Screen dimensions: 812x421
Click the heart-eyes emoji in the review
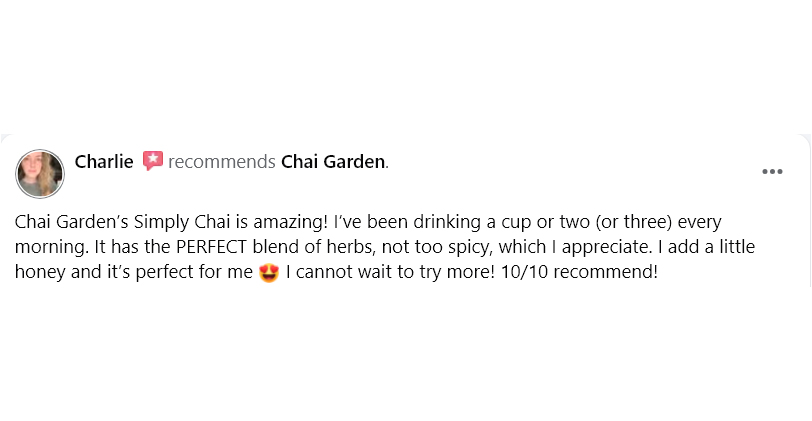pyautogui.click(x=268, y=272)
